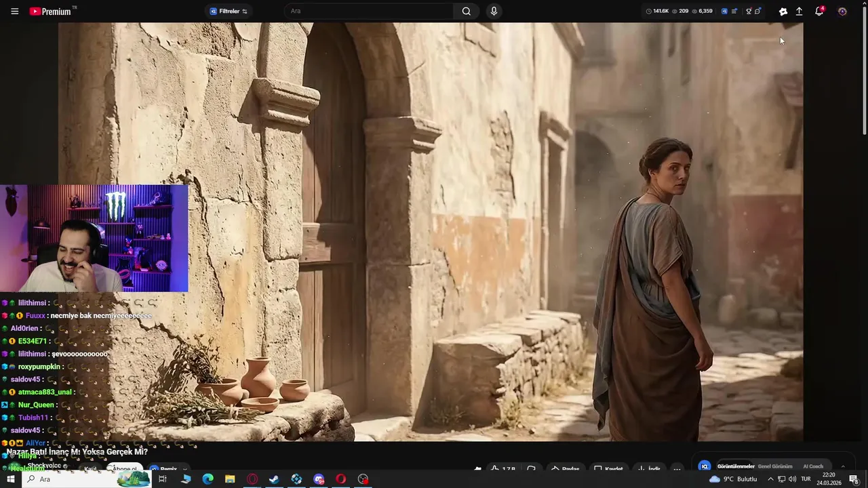Screen dimensions: 868x488
Task: Open the Windows notification center
Action: (854, 479)
